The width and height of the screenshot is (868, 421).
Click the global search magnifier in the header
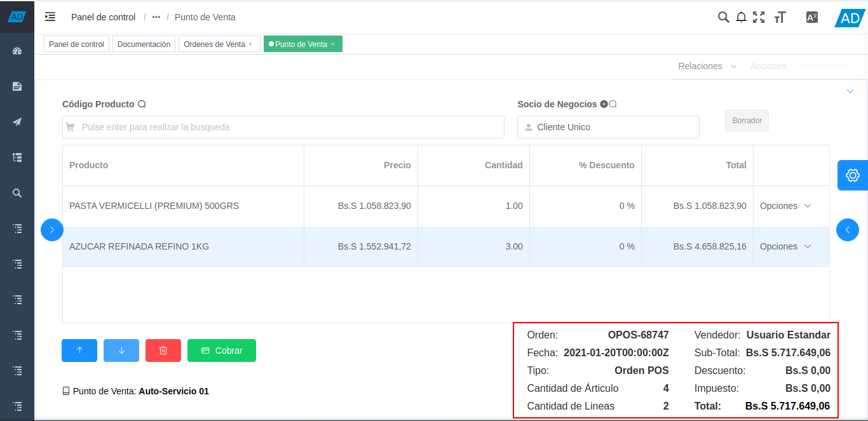pyautogui.click(x=723, y=17)
